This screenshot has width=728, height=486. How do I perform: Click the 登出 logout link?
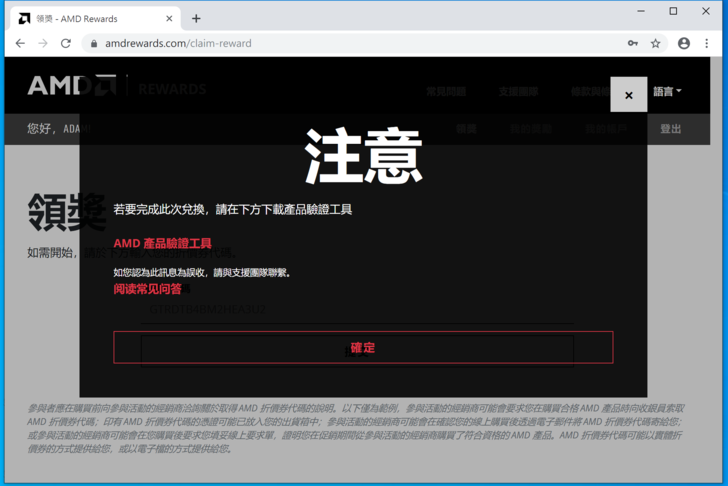click(670, 129)
